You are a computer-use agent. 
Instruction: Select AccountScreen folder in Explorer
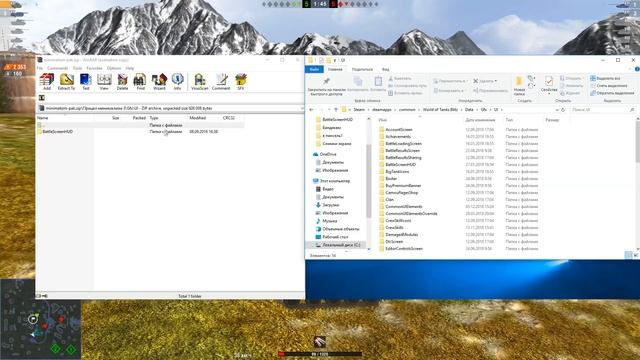[398, 130]
